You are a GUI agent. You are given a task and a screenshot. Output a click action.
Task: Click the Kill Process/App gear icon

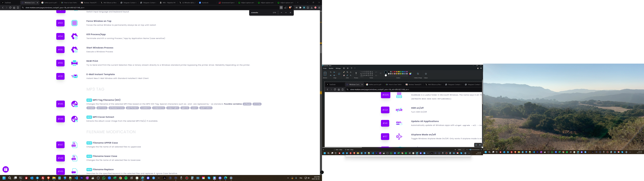[74, 36]
